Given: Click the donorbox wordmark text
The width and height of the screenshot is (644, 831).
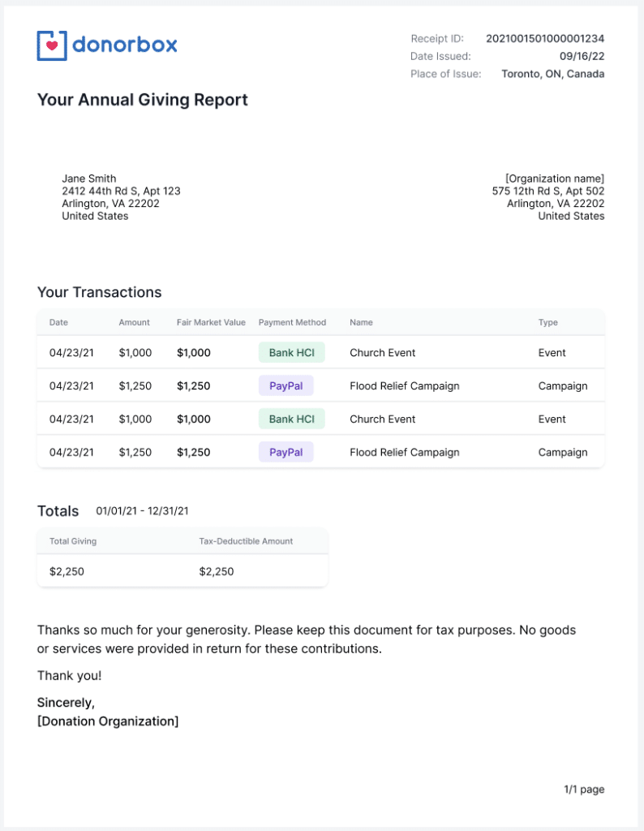Looking at the screenshot, I should (124, 45).
